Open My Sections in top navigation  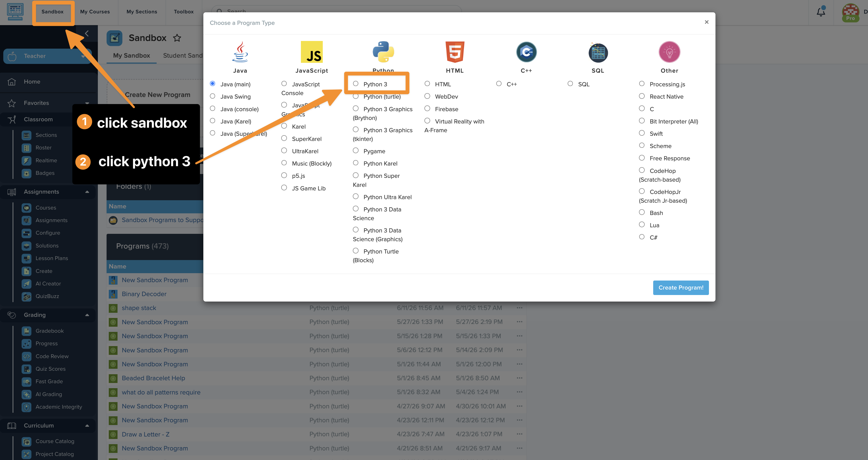(142, 12)
